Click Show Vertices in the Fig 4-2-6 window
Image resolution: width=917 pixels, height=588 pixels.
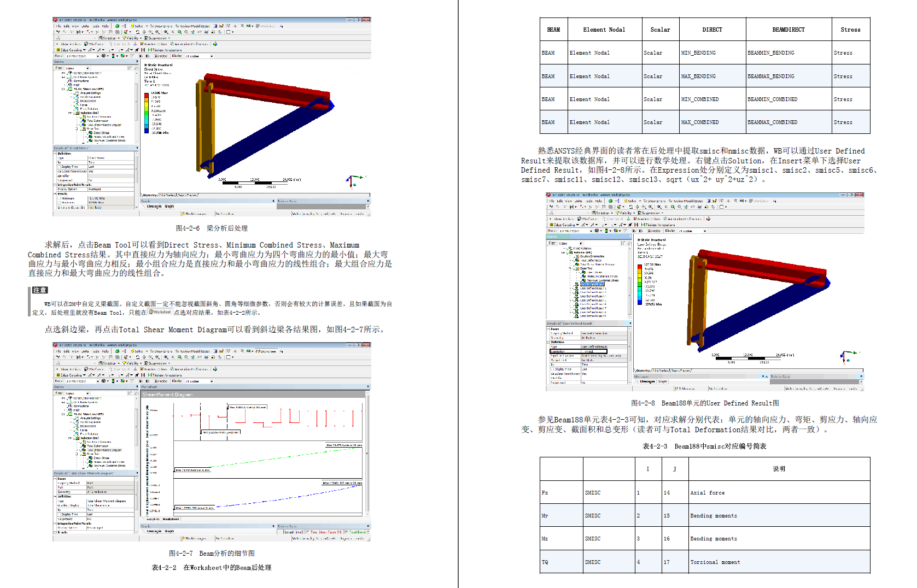pyautogui.click(x=68, y=44)
